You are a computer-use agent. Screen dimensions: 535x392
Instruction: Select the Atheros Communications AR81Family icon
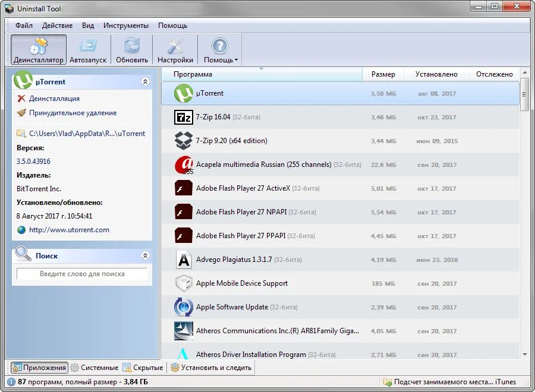(184, 331)
